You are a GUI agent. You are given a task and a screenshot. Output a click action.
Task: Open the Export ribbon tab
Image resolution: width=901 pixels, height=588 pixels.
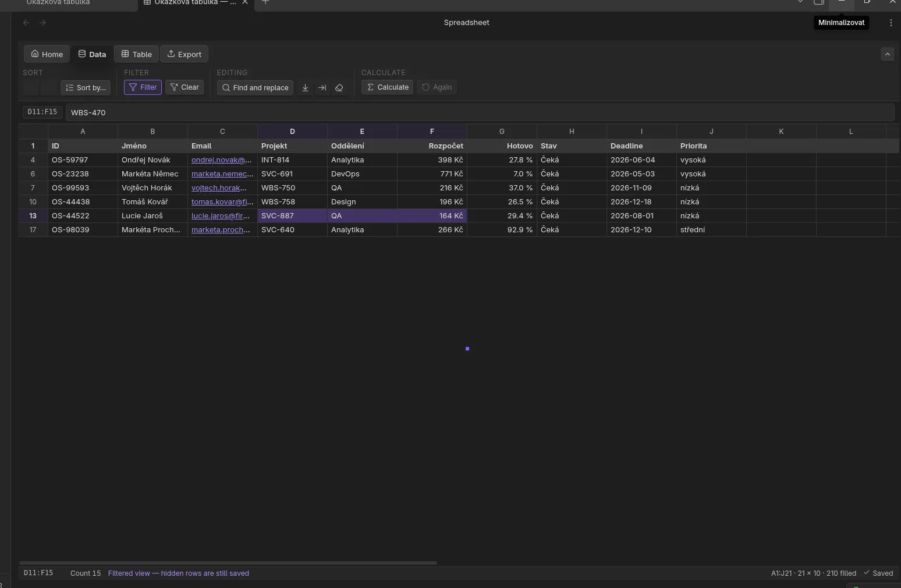(x=184, y=54)
